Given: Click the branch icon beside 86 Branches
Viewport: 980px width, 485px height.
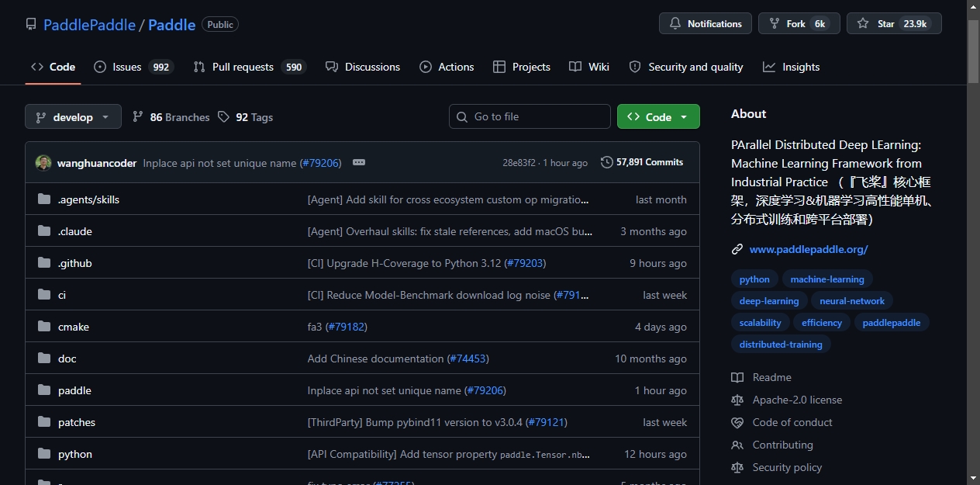Looking at the screenshot, I should point(138,116).
